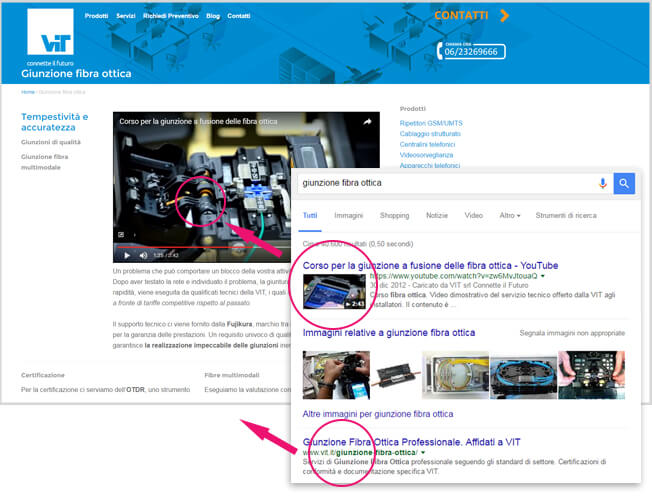The height and width of the screenshot is (500, 652).
Task: Click the VIT logo in the header
Action: [50, 32]
